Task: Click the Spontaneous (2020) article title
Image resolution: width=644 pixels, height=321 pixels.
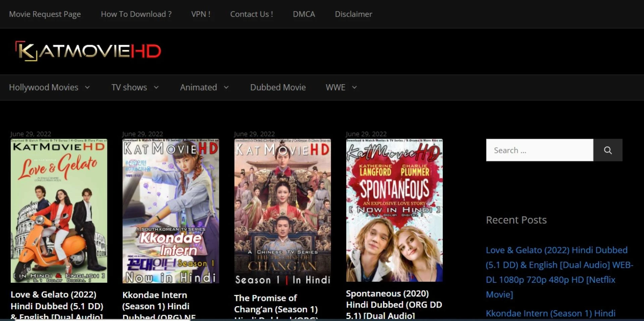Action: (394, 304)
